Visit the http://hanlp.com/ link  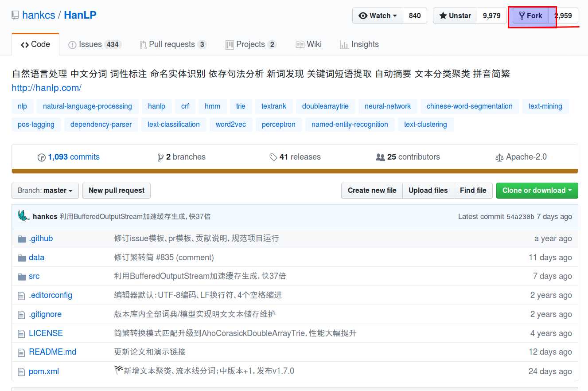(47, 88)
